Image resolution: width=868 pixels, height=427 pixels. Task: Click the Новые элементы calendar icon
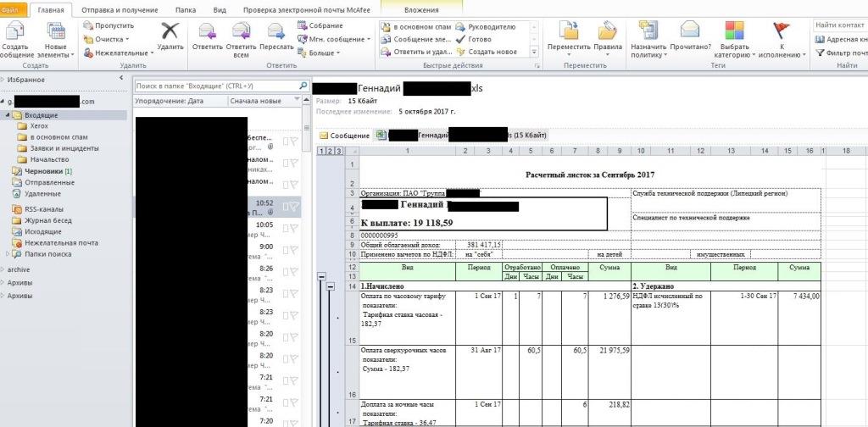tap(56, 31)
